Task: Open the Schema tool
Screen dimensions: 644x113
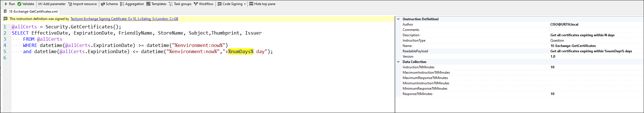Action: (109, 4)
